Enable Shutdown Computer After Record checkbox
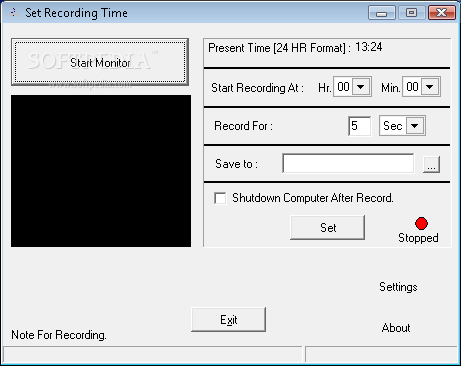Image resolution: width=461 pixels, height=366 pixels. [x=220, y=198]
